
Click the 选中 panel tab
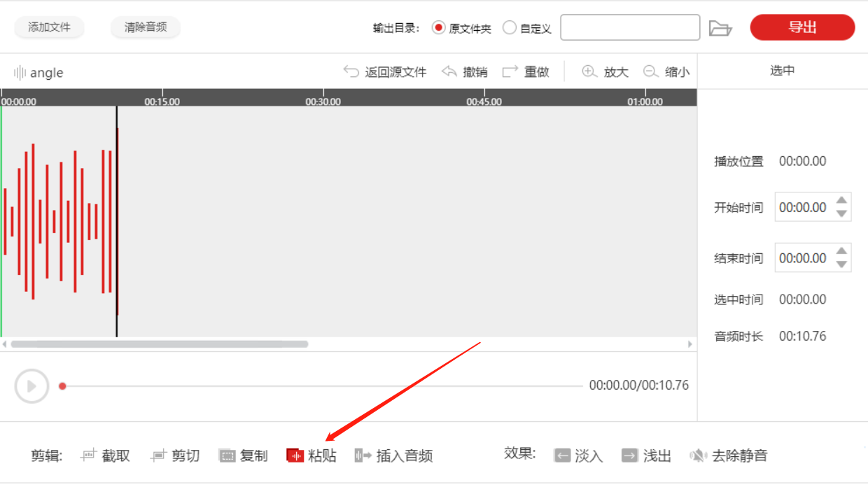tap(783, 71)
